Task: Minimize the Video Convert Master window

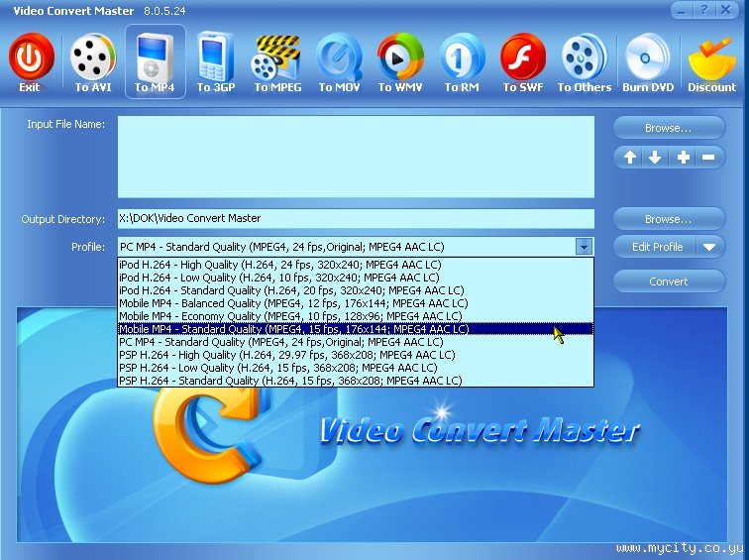Action: (682, 10)
